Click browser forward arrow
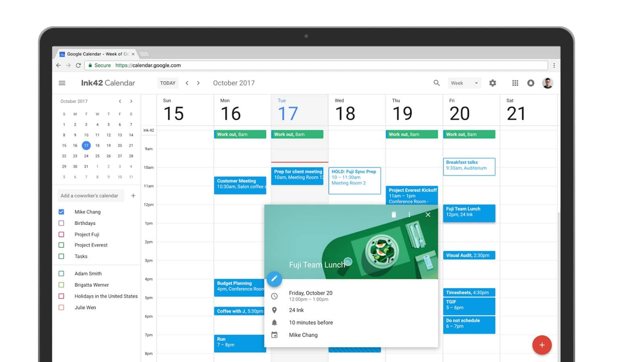 (x=68, y=65)
